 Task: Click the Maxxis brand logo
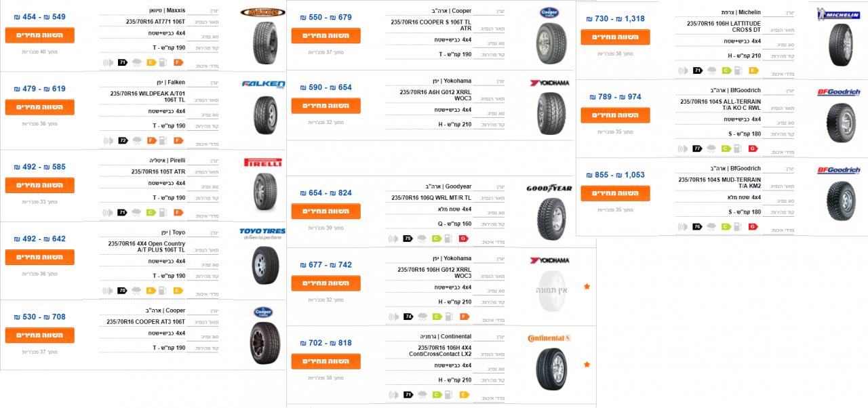tap(262, 12)
